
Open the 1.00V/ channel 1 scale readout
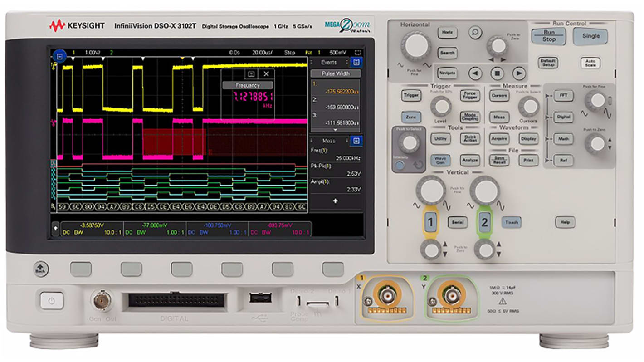93,52
